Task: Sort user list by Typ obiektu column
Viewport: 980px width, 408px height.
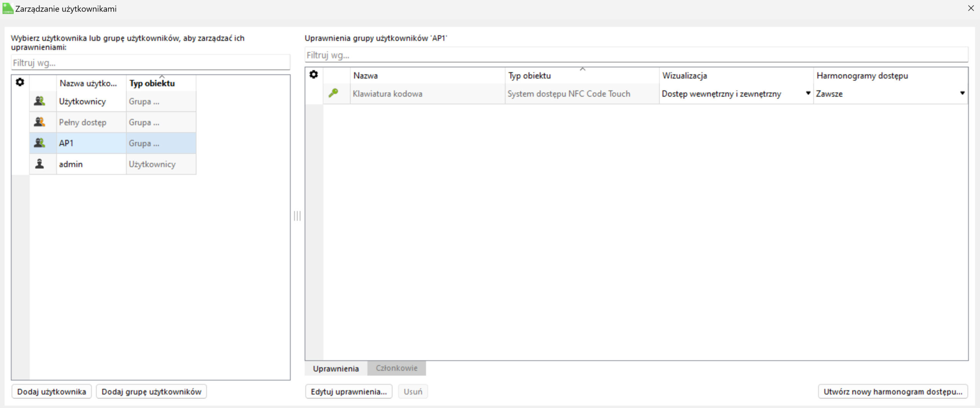Action: click(152, 83)
